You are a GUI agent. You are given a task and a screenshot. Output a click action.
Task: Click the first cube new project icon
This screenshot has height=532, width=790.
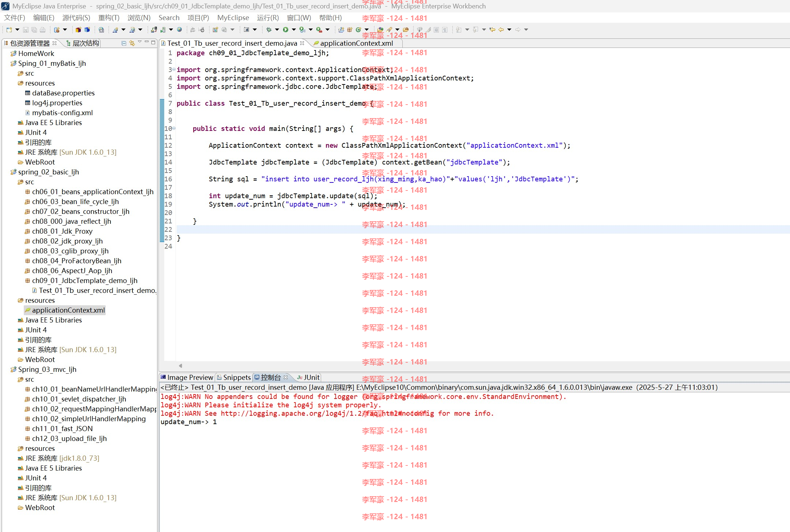pyautogui.click(x=78, y=30)
